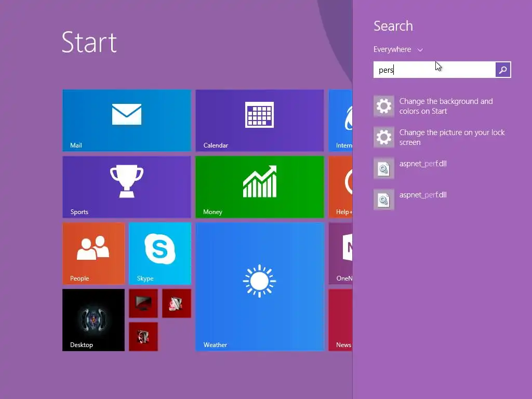Open the Mail tile
This screenshot has height=399, width=532.
tap(127, 121)
